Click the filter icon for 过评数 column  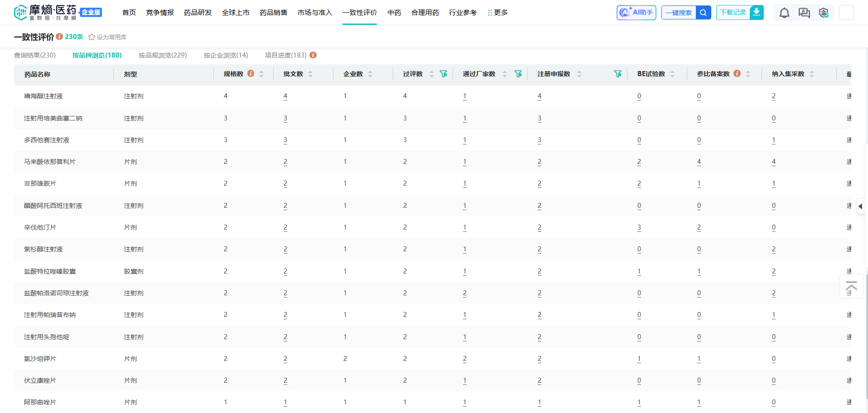point(444,74)
